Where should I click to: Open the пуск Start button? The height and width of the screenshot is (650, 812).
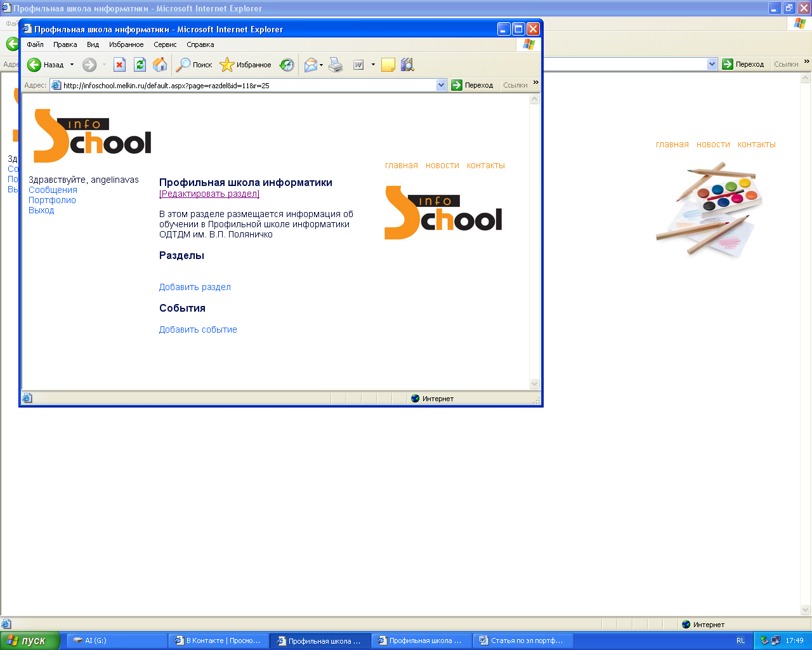pos(30,640)
